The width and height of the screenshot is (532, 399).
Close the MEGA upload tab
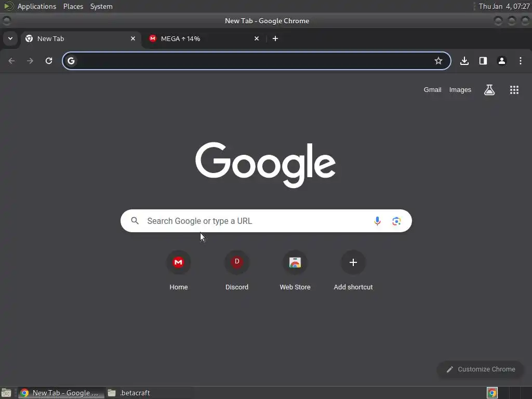pos(257,38)
